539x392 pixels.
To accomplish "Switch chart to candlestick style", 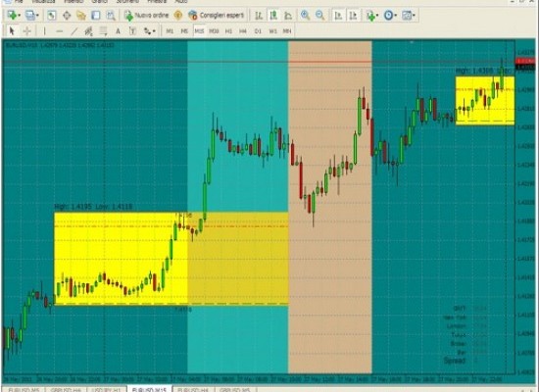I will pos(273,16).
